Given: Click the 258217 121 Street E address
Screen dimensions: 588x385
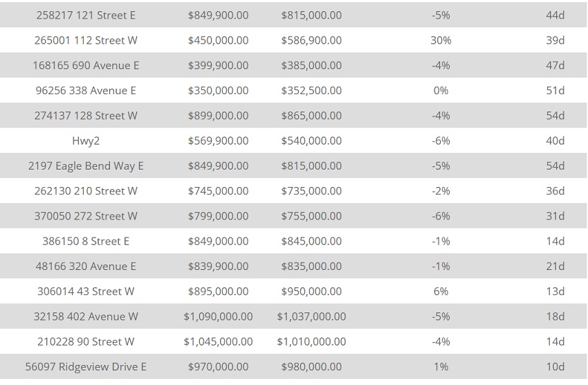Looking at the screenshot, I should point(86,15).
